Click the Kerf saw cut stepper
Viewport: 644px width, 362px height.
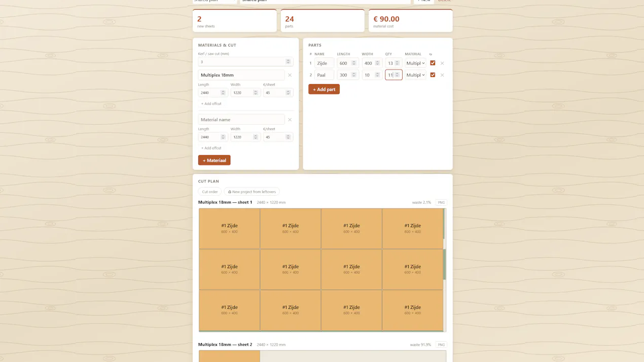(288, 61)
